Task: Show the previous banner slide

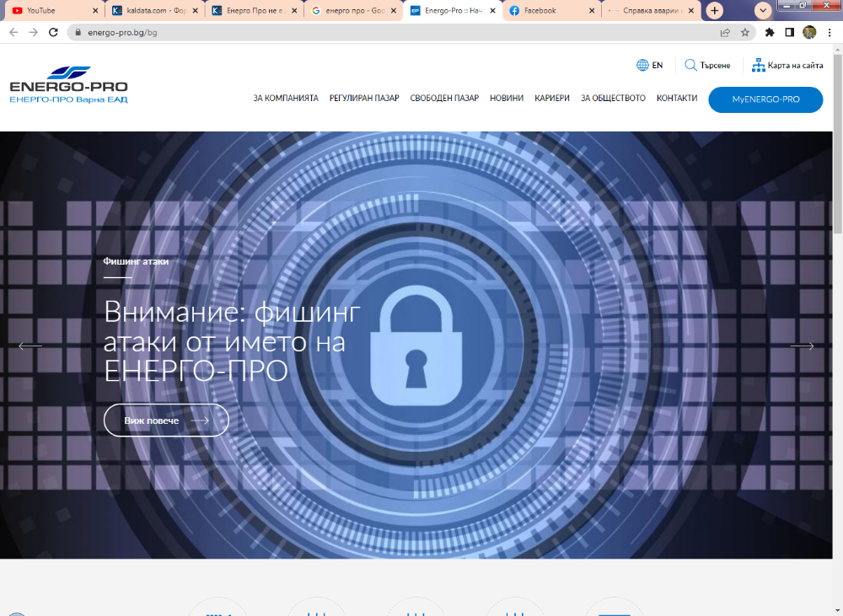Action: (30, 345)
